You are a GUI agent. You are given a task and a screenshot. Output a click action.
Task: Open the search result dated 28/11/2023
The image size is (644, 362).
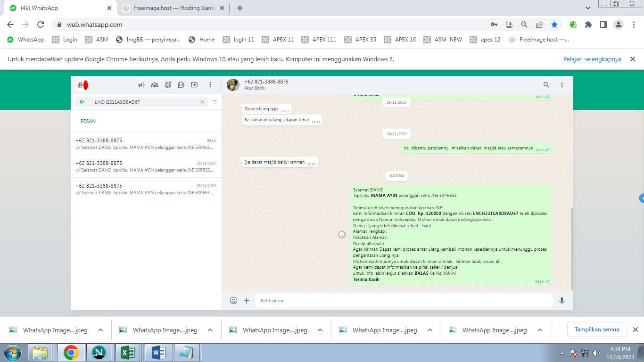146,189
